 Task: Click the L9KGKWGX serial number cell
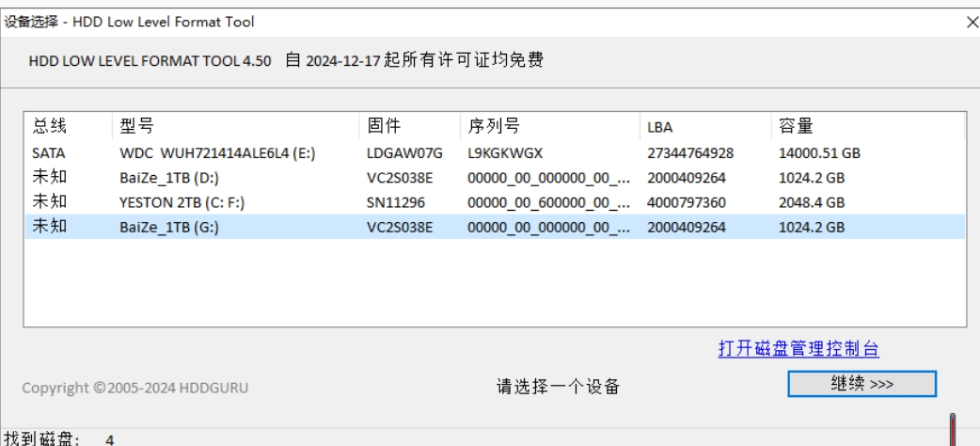pos(505,152)
